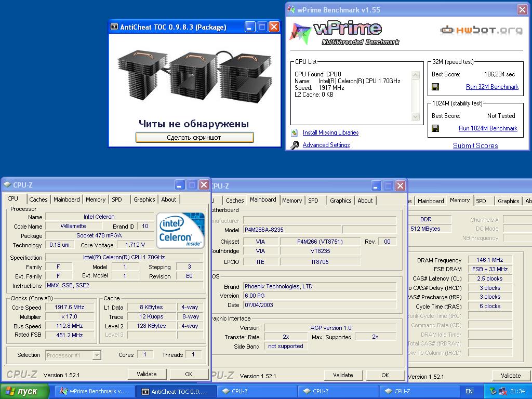Open the hwbot.org logo link
Viewport: 532px width, 399px height.
(x=482, y=30)
